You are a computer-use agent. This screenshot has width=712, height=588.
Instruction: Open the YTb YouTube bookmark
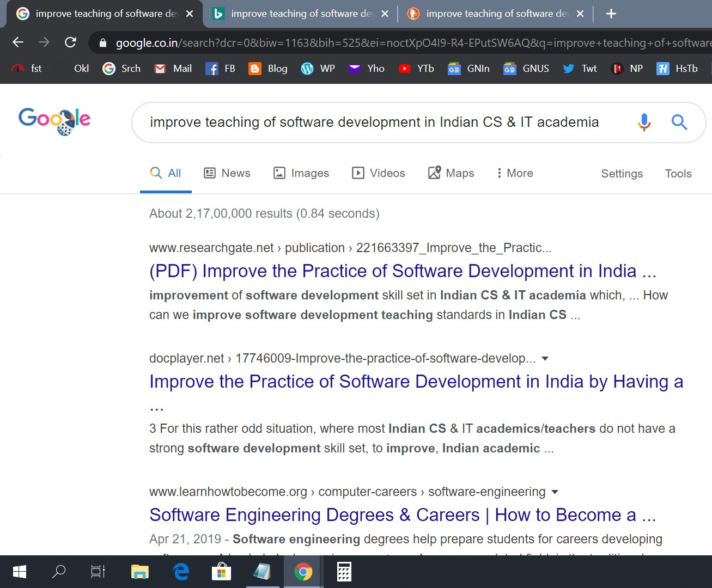pyautogui.click(x=416, y=69)
